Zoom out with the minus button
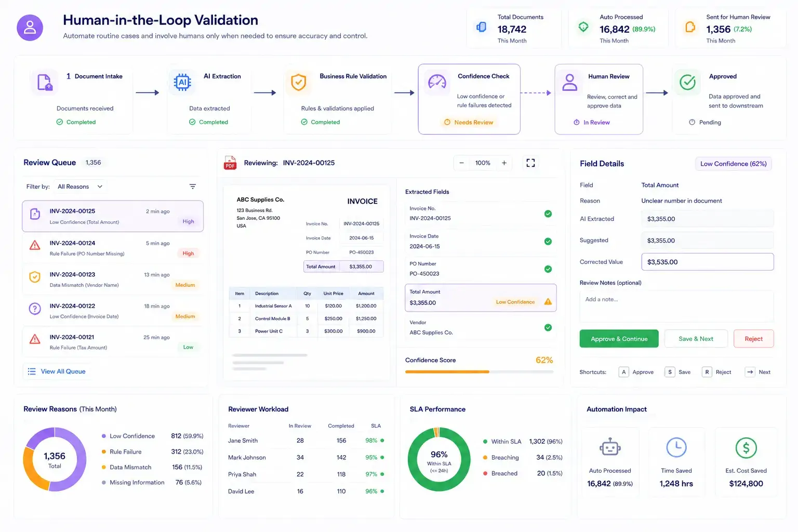Viewport: 798px width, 532px height. [x=461, y=163]
